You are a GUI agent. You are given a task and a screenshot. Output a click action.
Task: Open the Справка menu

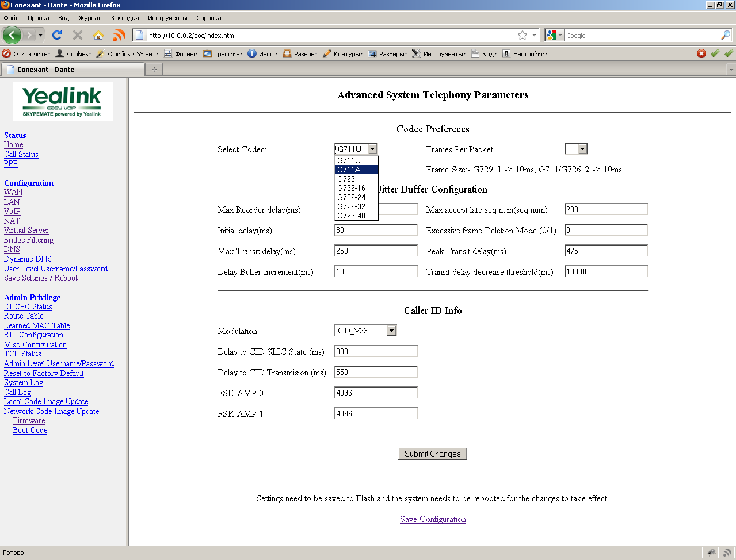(209, 18)
